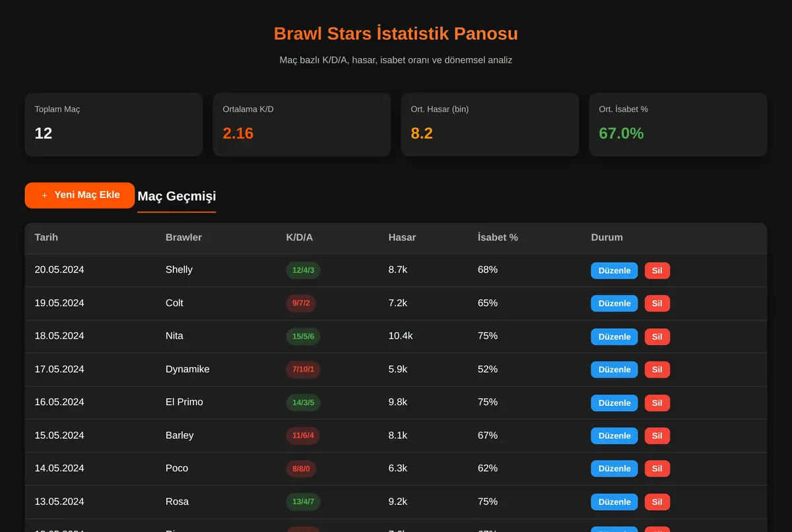Open the Ortalama K/D stat card
This screenshot has width=792, height=532.
tap(302, 125)
